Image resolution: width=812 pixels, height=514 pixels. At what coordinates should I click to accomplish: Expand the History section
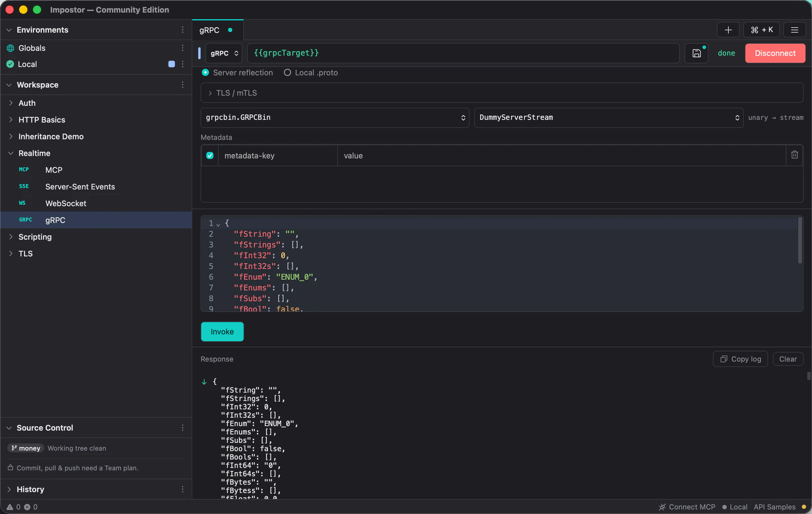9,489
